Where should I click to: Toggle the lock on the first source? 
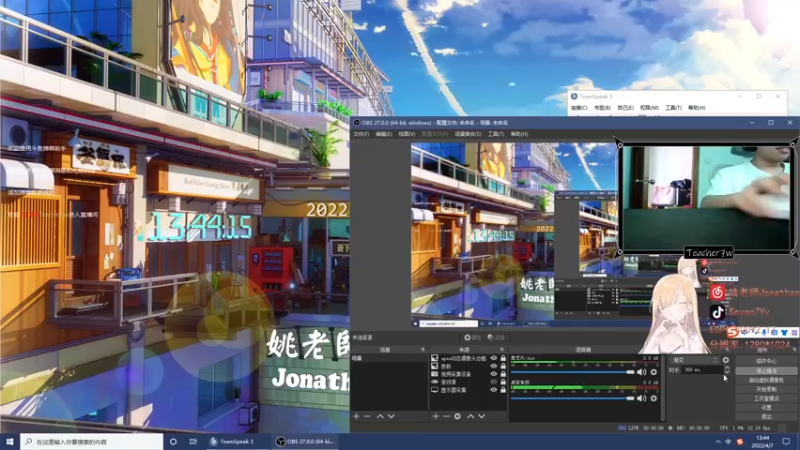click(x=503, y=358)
